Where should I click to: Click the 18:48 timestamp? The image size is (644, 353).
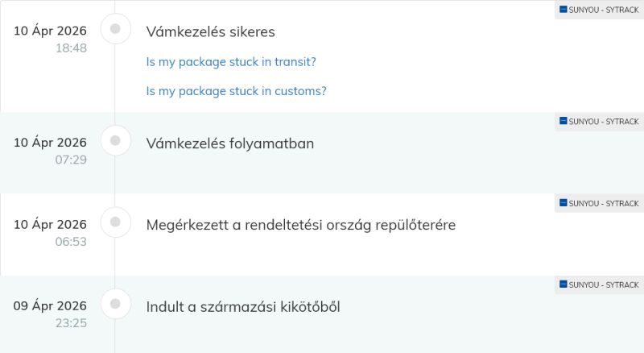(x=71, y=48)
